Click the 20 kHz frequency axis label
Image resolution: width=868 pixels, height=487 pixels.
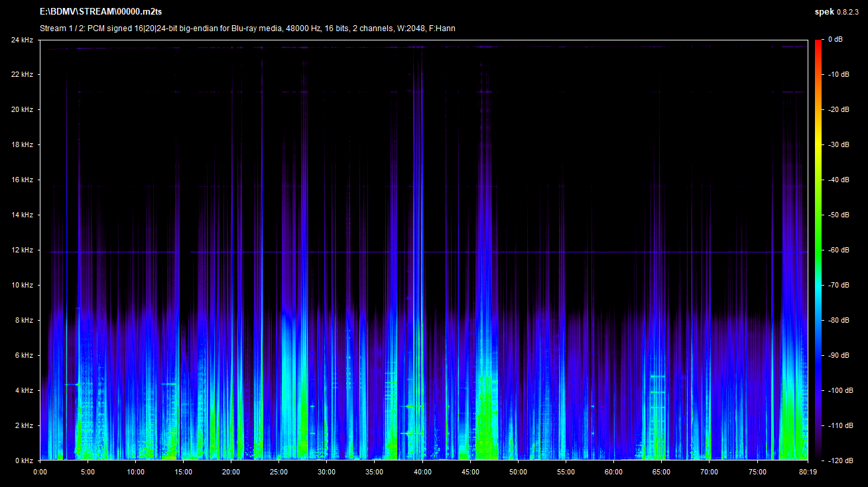pos(22,110)
